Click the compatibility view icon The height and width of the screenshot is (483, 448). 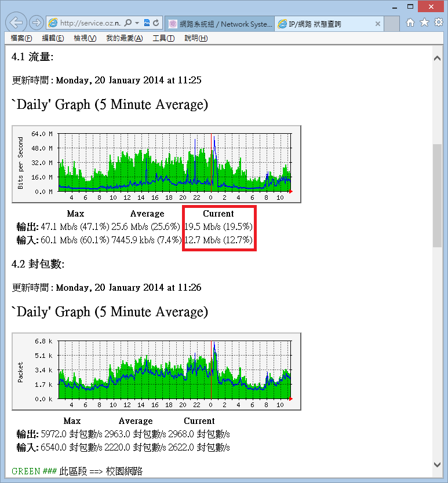point(147,23)
